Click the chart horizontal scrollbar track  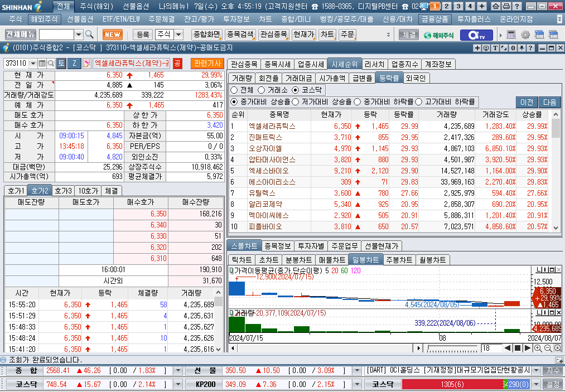tap(325, 348)
